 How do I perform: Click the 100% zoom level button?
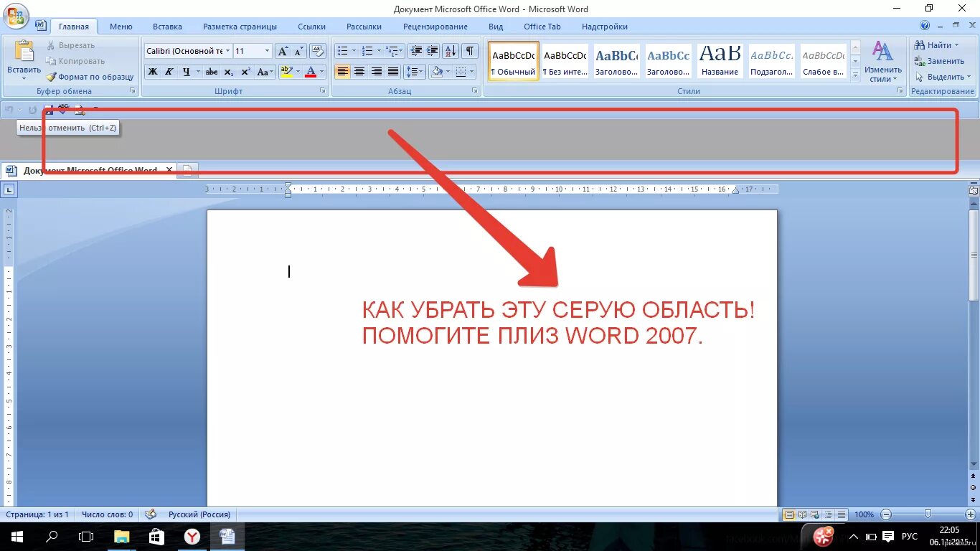pyautogui.click(x=864, y=514)
